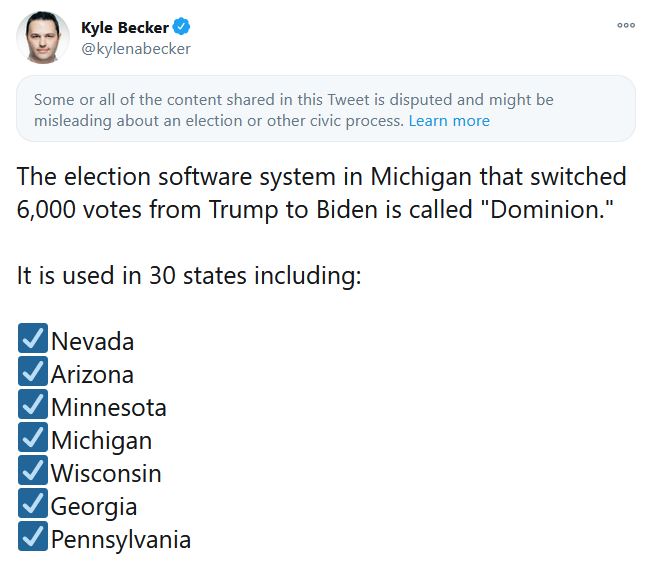Viewport: 647px width, 572px height.
Task: Open the tweet's three-dot more menu
Action: pos(626,25)
